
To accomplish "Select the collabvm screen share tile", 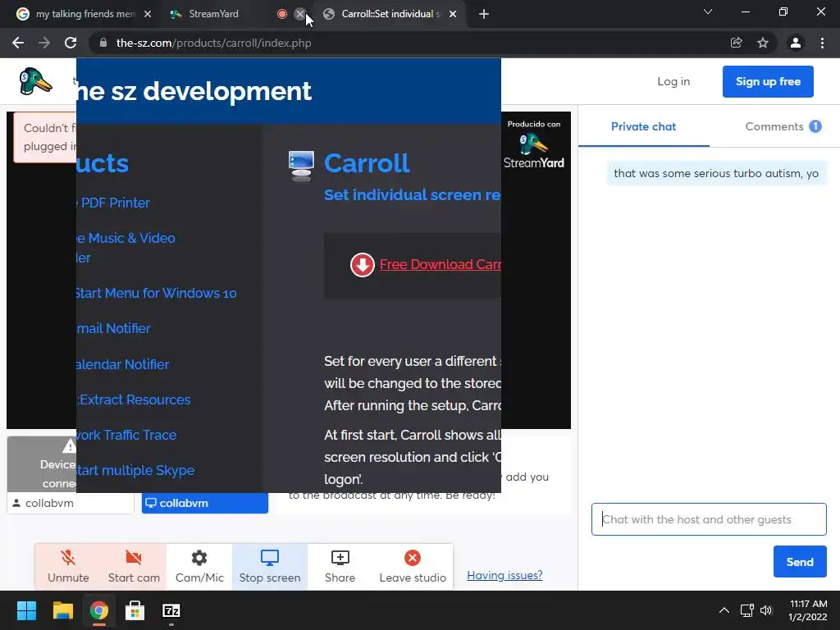I will (204, 503).
